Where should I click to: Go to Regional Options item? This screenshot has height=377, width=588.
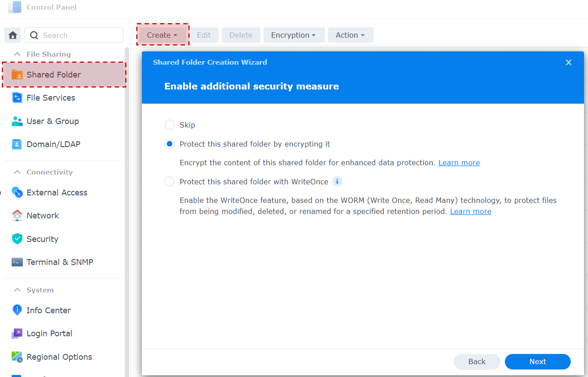coord(52,357)
